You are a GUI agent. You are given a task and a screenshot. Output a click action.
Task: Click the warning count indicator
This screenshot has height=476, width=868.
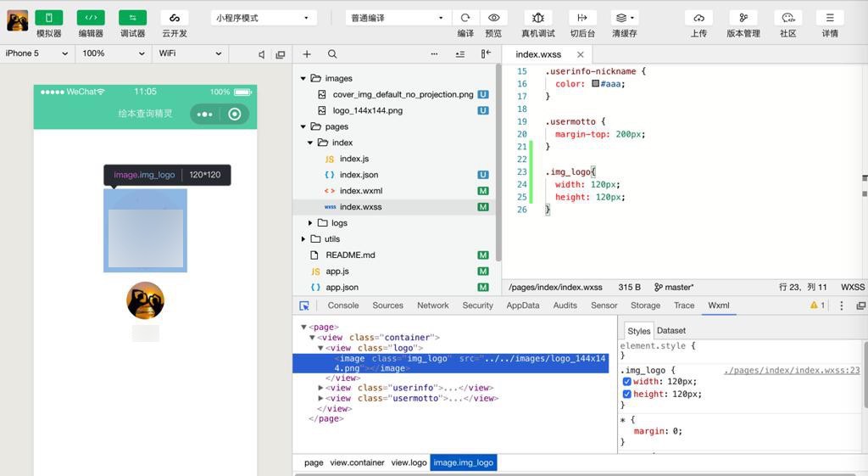point(817,305)
